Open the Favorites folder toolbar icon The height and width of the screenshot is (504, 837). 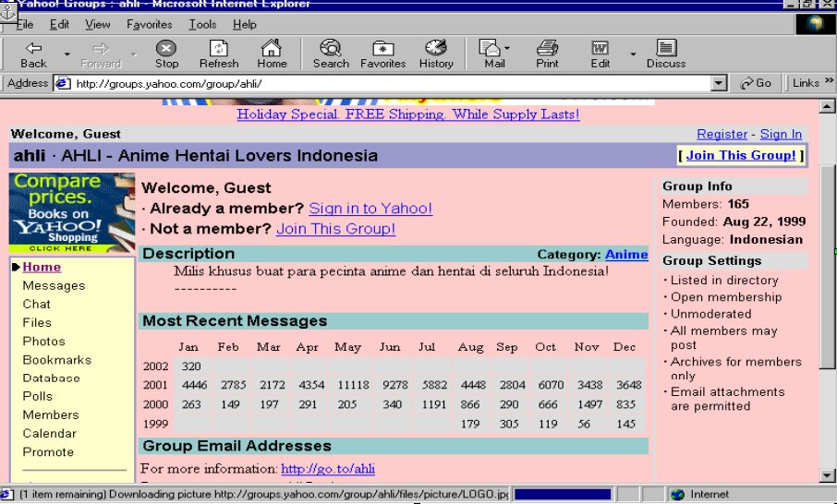[382, 48]
